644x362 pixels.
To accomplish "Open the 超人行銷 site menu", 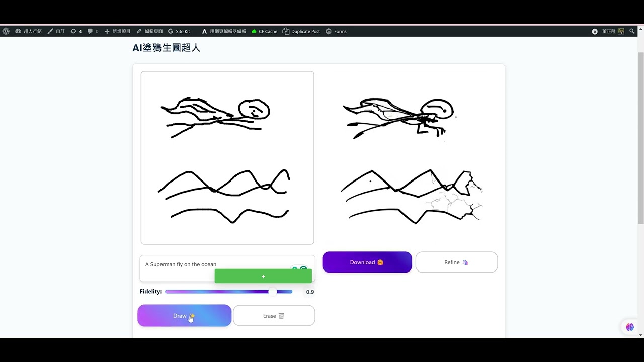I will tap(29, 31).
